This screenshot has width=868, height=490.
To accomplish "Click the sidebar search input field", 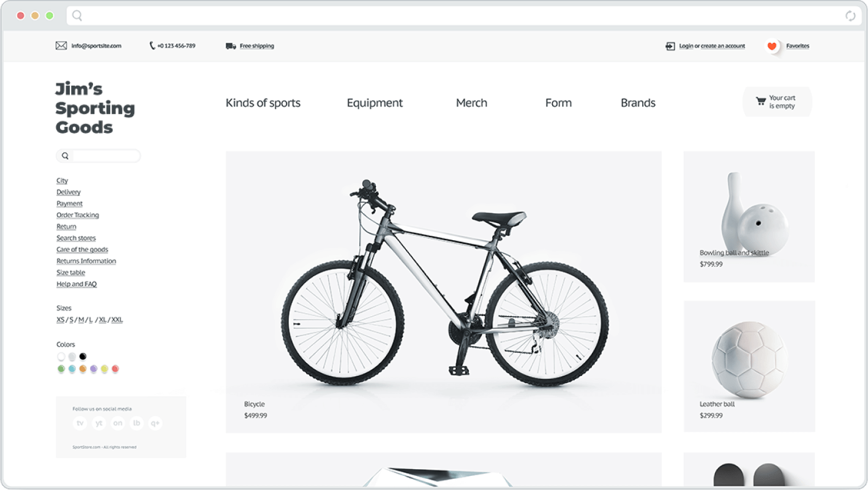I will pos(106,156).
